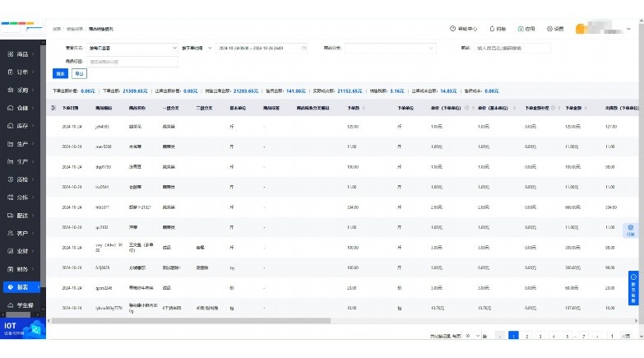Click the 14.83元 cost summary value
Viewport: 644px width, 358px height.
coord(448,91)
